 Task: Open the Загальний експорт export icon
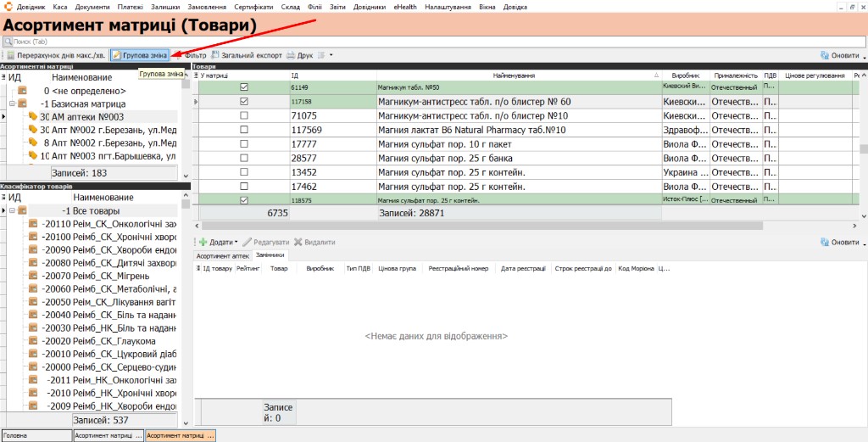(x=214, y=55)
